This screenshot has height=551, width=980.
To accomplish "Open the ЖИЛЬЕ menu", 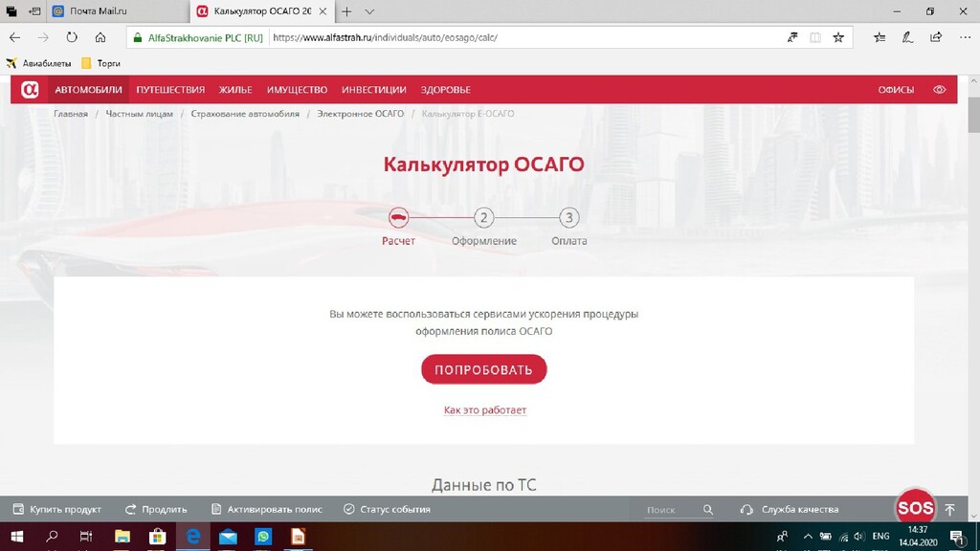I will (x=235, y=89).
